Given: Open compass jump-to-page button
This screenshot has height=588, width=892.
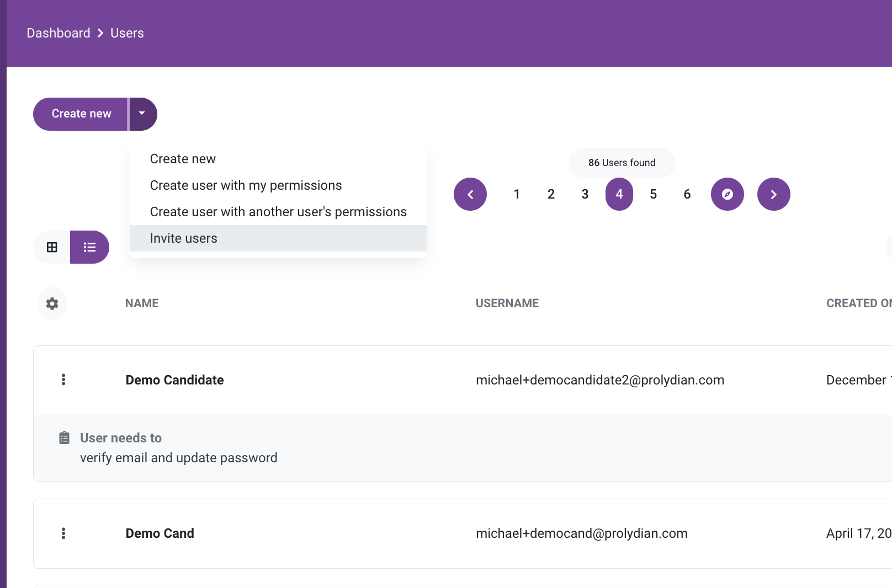Looking at the screenshot, I should [x=728, y=194].
